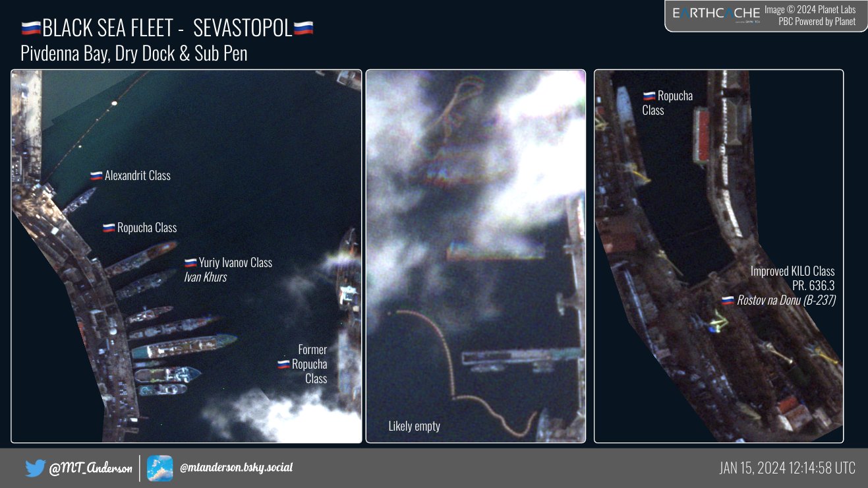The image size is (868, 488).
Task: Click the JAN 15, 2024 timestamp
Action: click(x=787, y=468)
